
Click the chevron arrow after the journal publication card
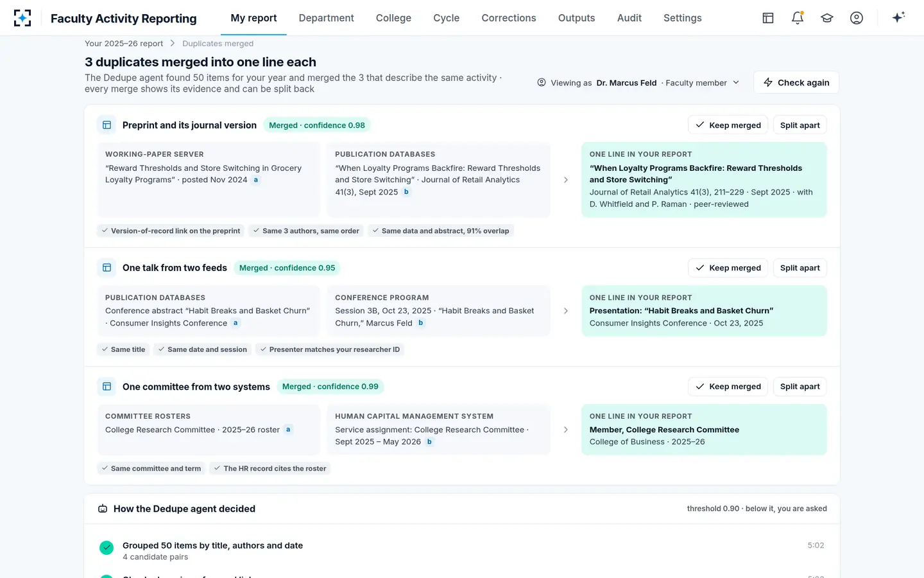click(565, 180)
